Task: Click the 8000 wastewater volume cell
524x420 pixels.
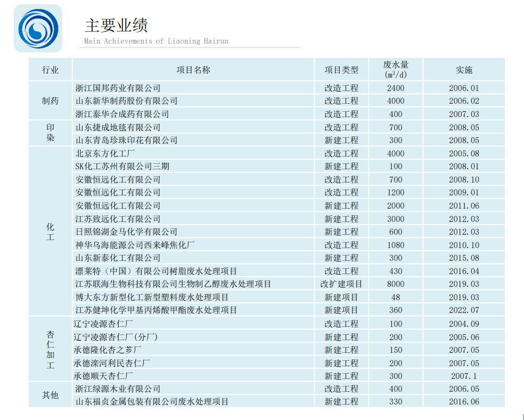Action: [396, 284]
